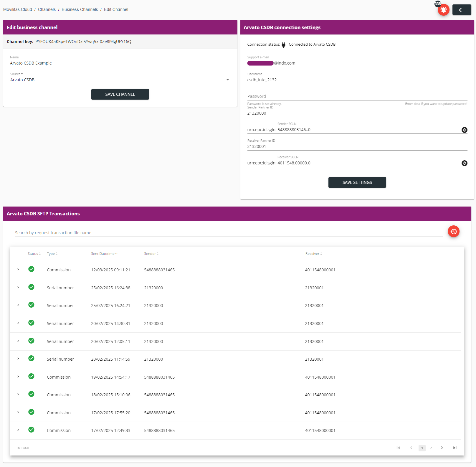This screenshot has height=467, width=476.
Task: Open Channels breadcrumb link
Action: [47, 9]
